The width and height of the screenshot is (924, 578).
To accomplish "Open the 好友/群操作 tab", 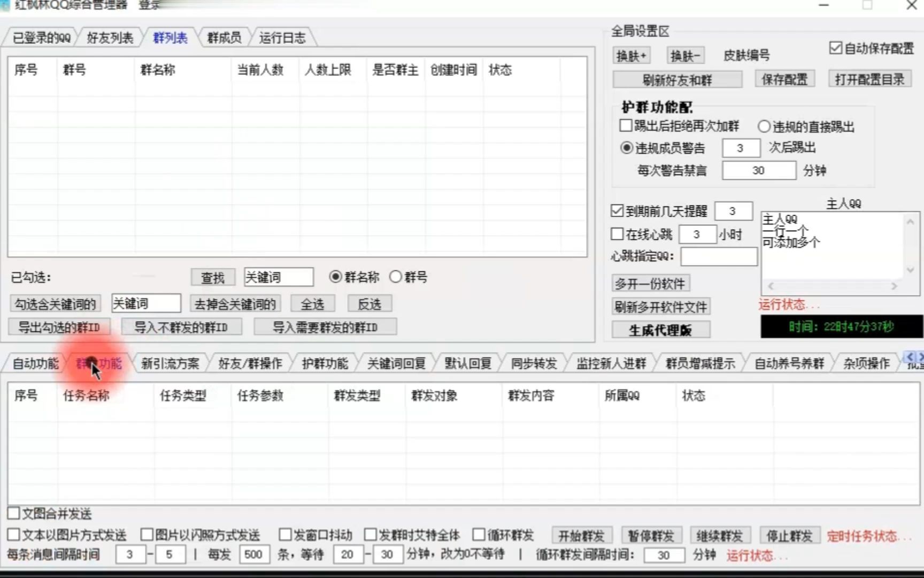I will click(250, 364).
